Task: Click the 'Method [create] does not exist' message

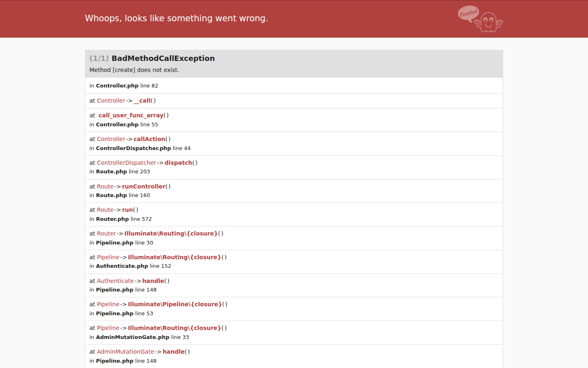Action: click(134, 70)
